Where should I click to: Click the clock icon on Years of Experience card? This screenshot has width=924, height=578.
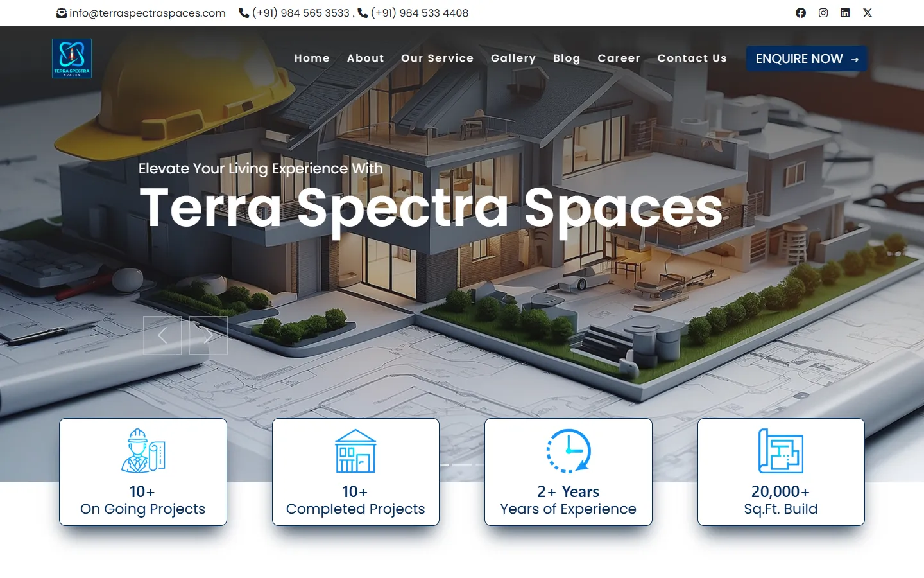pos(569,451)
